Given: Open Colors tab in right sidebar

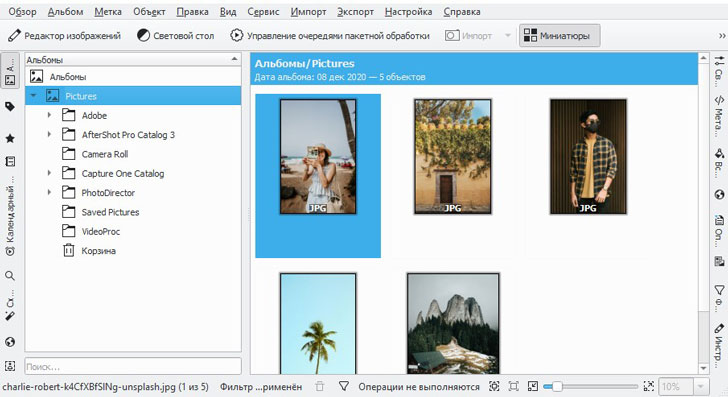Looking at the screenshot, I should (x=719, y=163).
